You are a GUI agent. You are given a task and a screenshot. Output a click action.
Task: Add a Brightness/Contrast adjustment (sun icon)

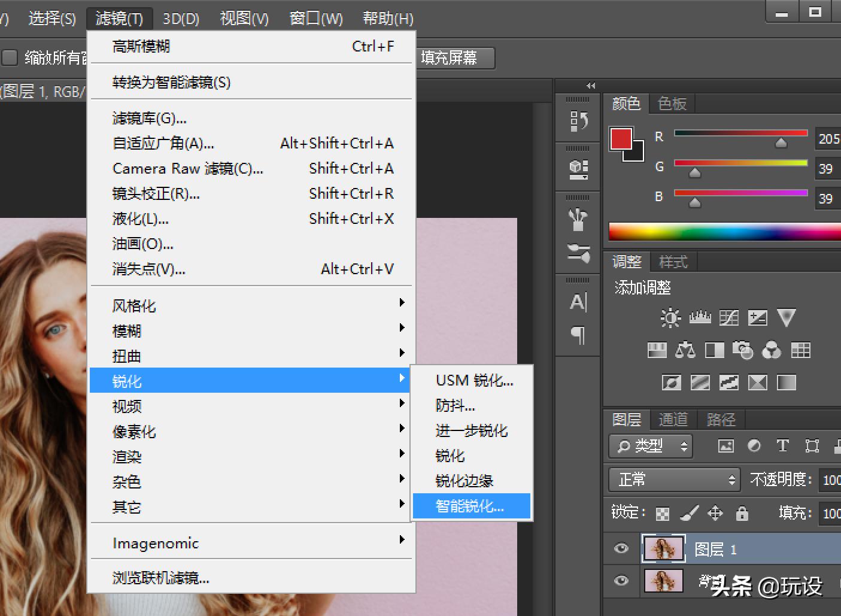click(670, 317)
